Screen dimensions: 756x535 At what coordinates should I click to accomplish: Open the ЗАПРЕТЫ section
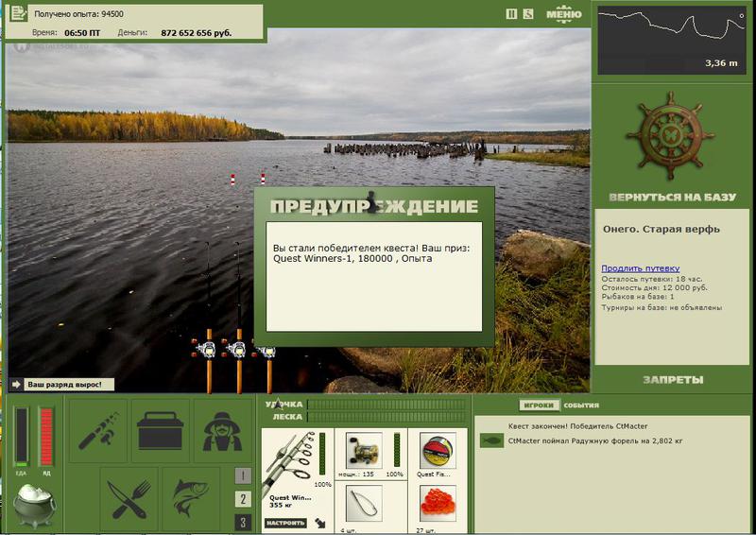coord(673,380)
